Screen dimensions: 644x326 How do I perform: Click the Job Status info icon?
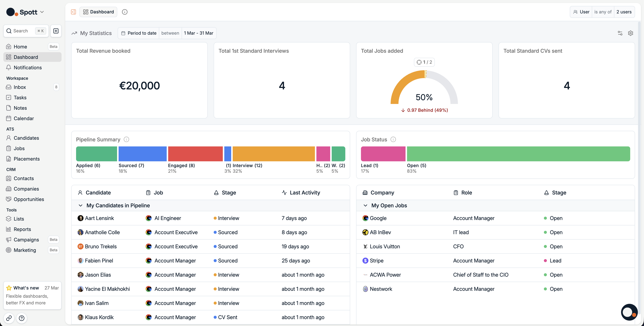(x=393, y=139)
